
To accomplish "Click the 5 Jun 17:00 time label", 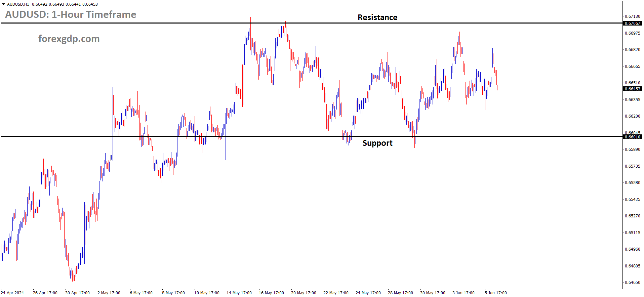I will point(496,293).
